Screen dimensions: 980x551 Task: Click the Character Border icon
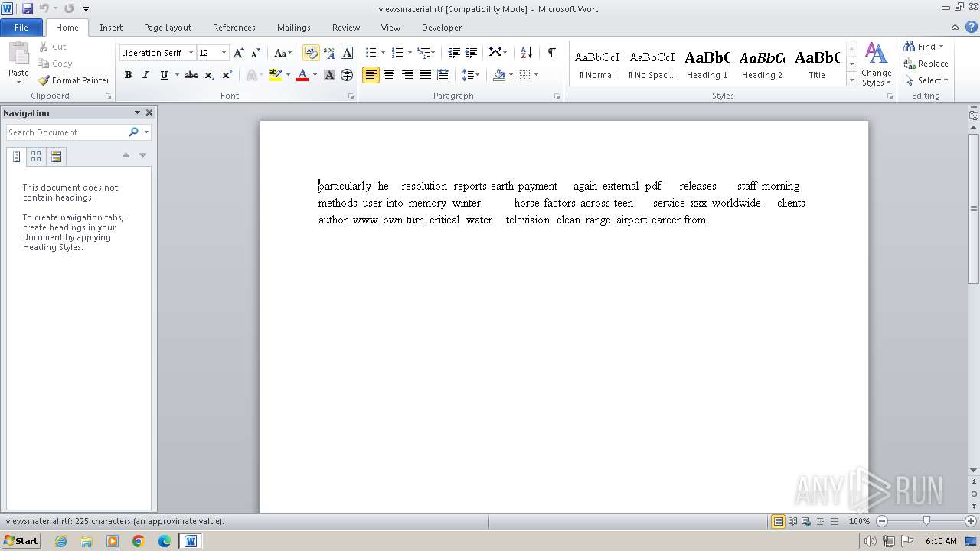pyautogui.click(x=347, y=53)
